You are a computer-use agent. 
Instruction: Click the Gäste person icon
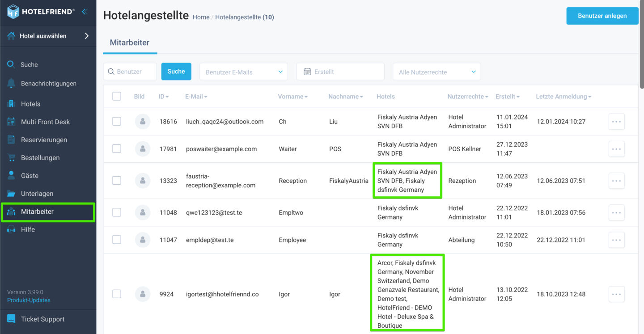click(x=11, y=175)
